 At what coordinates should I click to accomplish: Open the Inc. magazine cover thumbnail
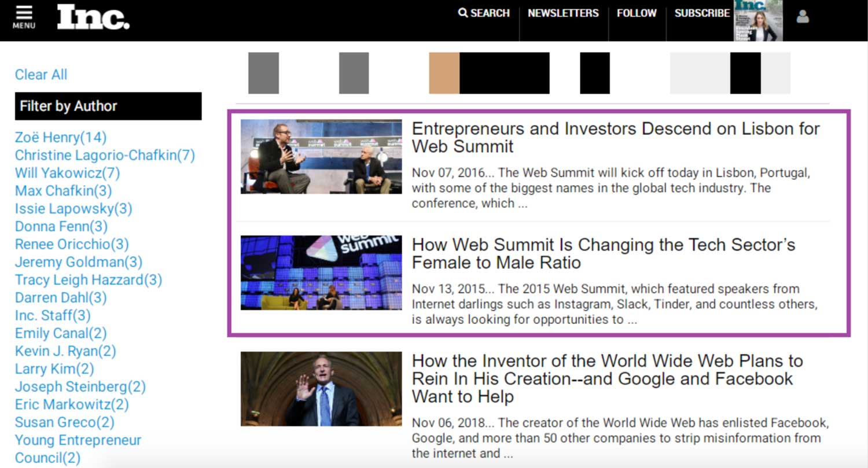758,21
